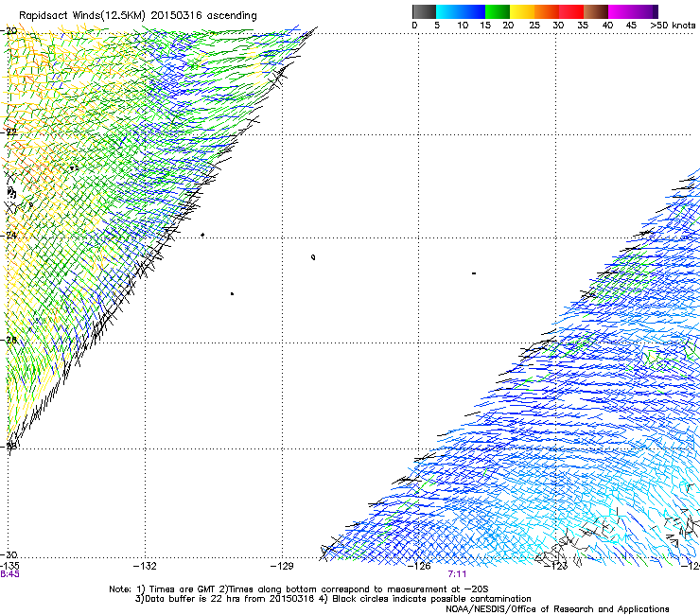Click the -132 longitude axis label
Screen dimensions: 700x615
click(145, 567)
